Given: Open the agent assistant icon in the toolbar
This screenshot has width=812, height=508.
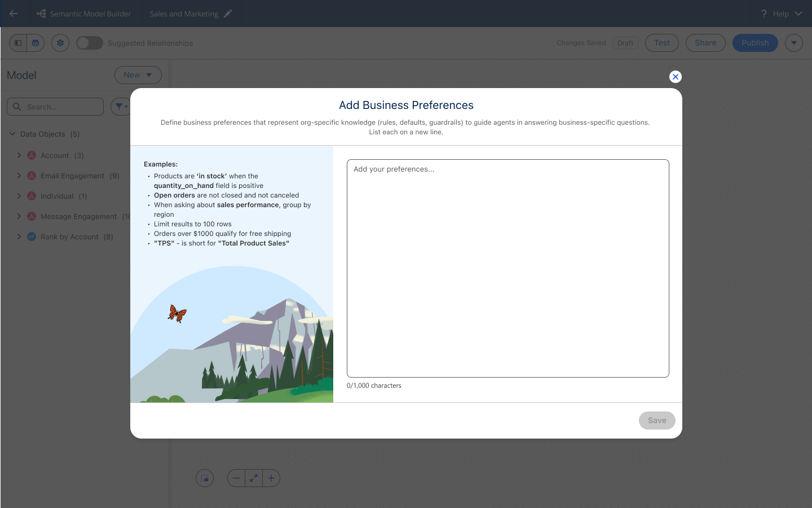Looking at the screenshot, I should coord(36,43).
